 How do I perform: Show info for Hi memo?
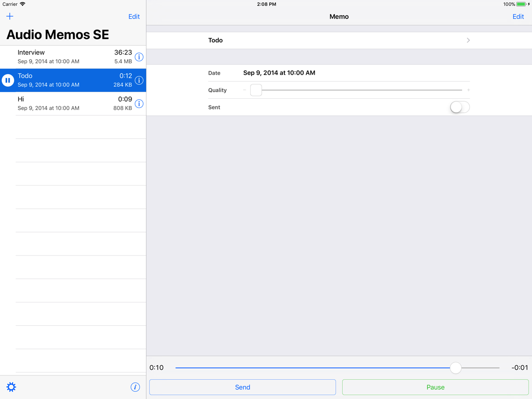coord(139,104)
